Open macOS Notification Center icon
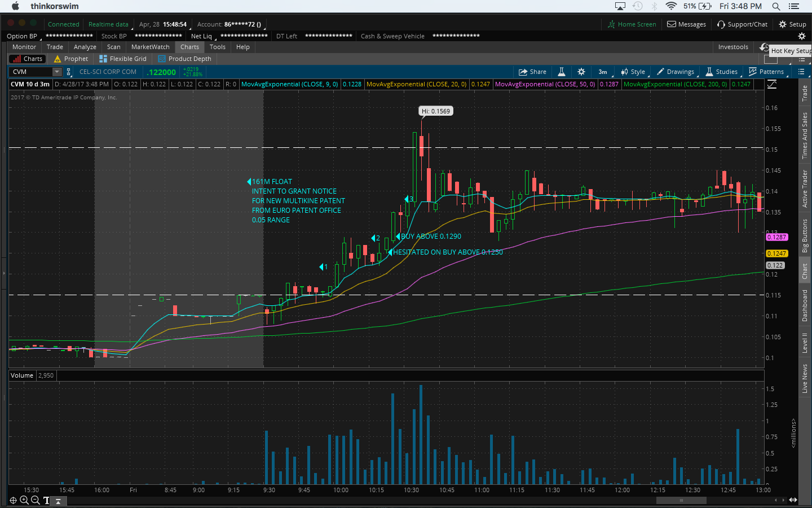This screenshot has width=812, height=508. (x=794, y=6)
